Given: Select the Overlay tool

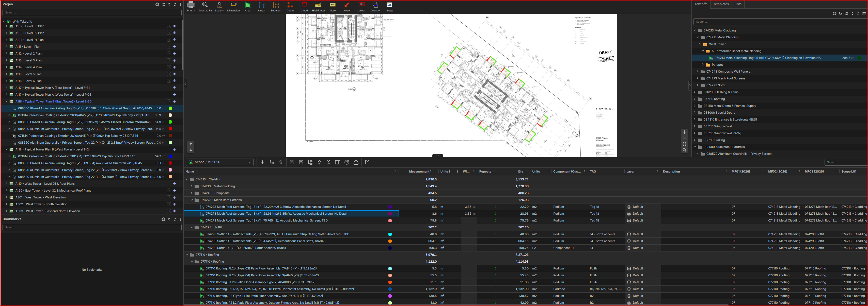Looking at the screenshot, I should pos(375,7).
